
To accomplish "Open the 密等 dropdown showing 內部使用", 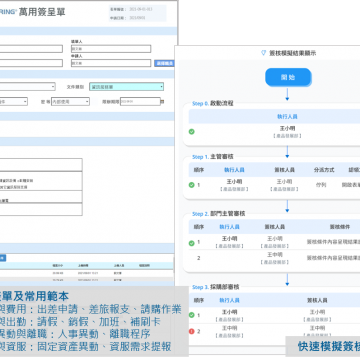I will 70,102.
